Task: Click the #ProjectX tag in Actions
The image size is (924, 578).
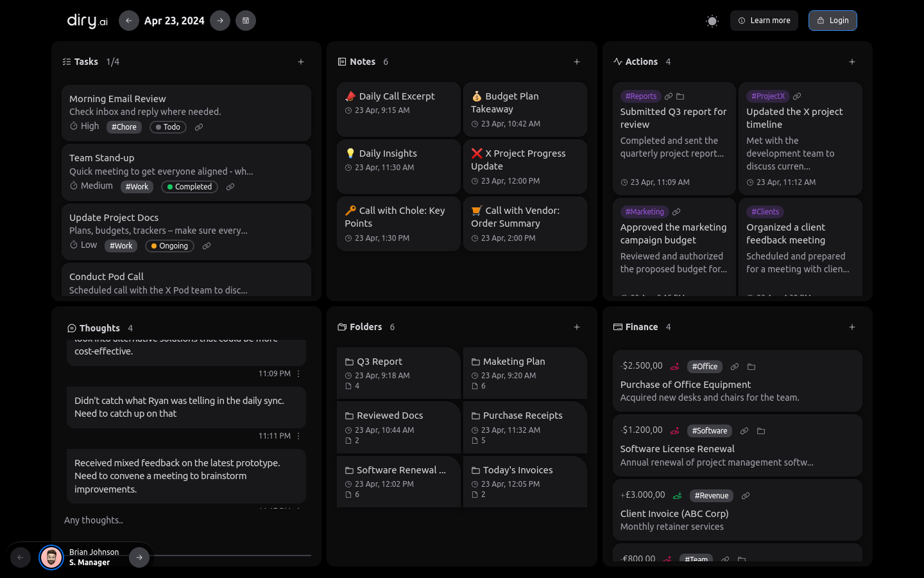Action: coord(768,96)
